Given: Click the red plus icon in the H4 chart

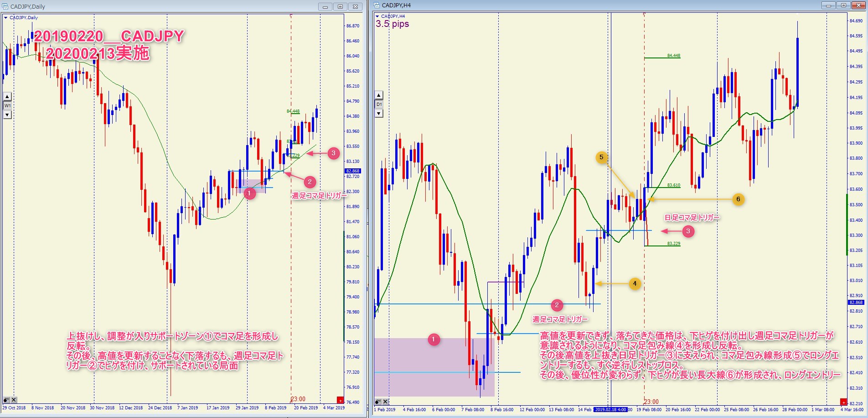Looking at the screenshot, I should (x=843, y=402).
